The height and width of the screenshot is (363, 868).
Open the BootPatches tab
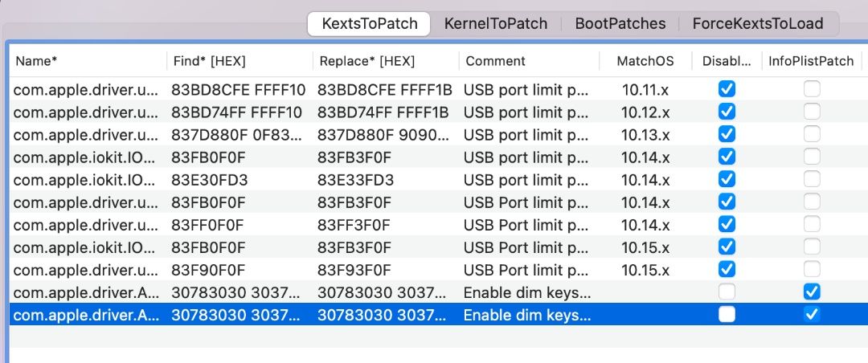click(620, 23)
